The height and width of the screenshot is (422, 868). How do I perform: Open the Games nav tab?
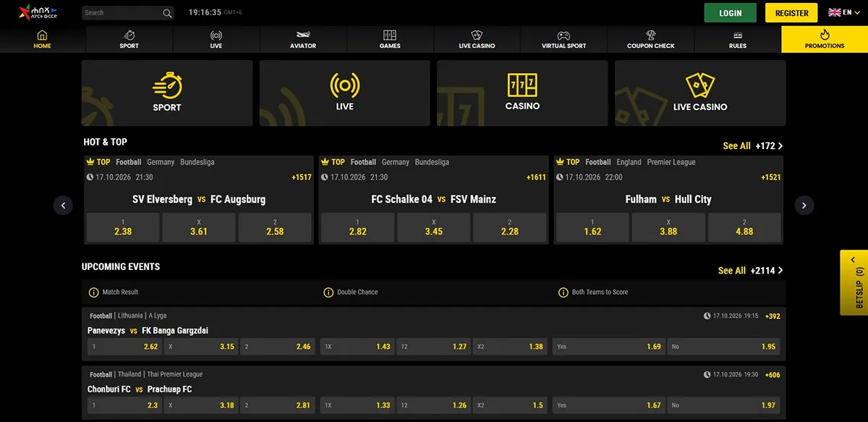click(390, 39)
